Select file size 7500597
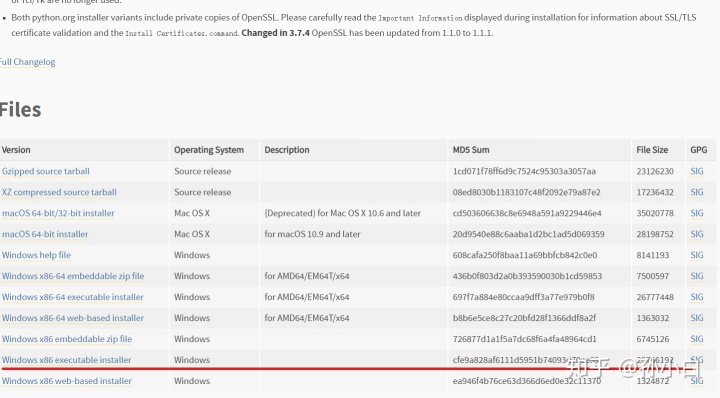This screenshot has height=398, width=720. (652, 276)
